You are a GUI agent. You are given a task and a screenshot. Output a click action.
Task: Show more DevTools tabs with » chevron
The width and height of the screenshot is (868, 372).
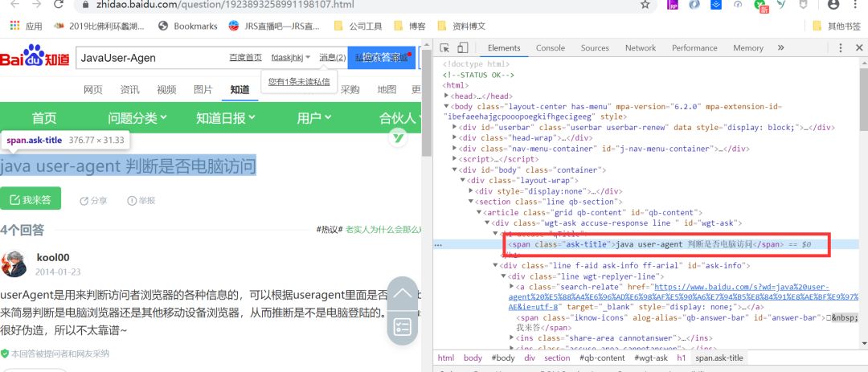coord(781,48)
